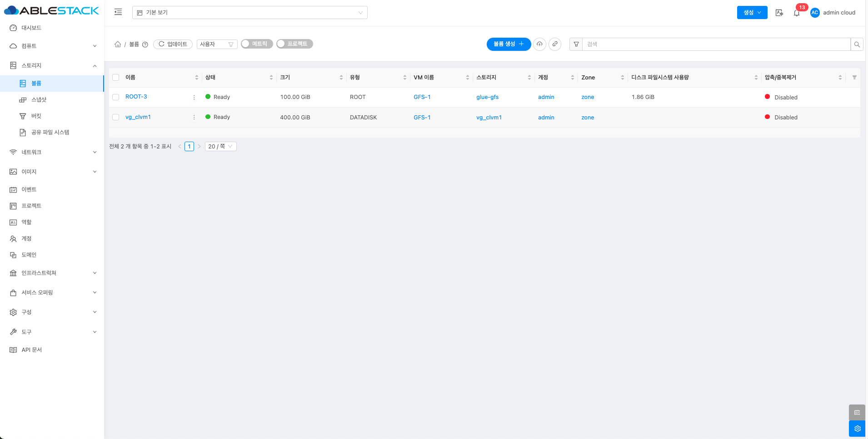Open the search filter funnel icon
Viewport: 868px width, 439px height.
tap(576, 44)
